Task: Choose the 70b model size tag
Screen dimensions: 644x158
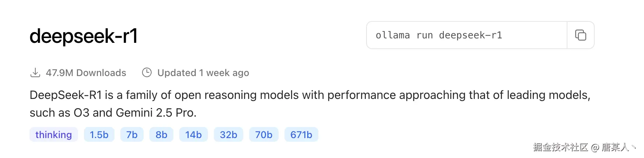Action: click(263, 135)
